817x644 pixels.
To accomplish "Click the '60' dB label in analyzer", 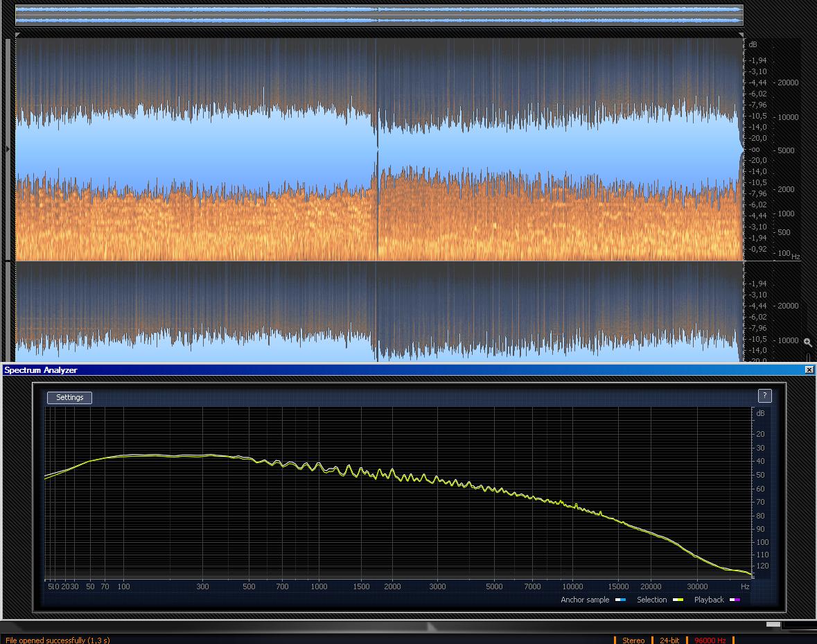I will (x=760, y=489).
